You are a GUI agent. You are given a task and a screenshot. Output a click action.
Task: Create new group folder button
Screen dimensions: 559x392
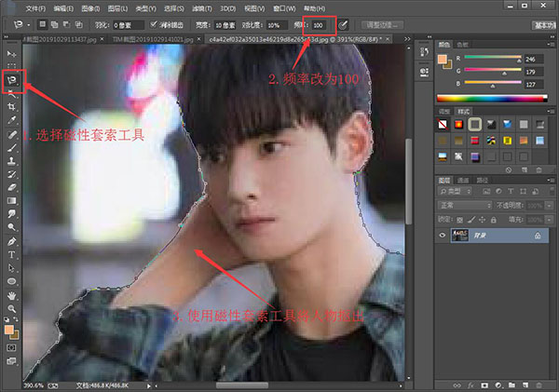click(x=511, y=385)
